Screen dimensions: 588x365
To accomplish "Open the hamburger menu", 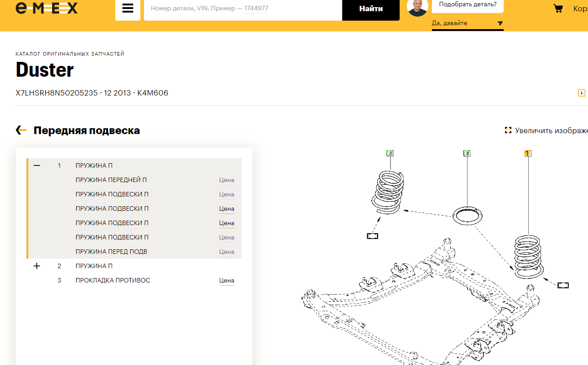I will [x=128, y=9].
